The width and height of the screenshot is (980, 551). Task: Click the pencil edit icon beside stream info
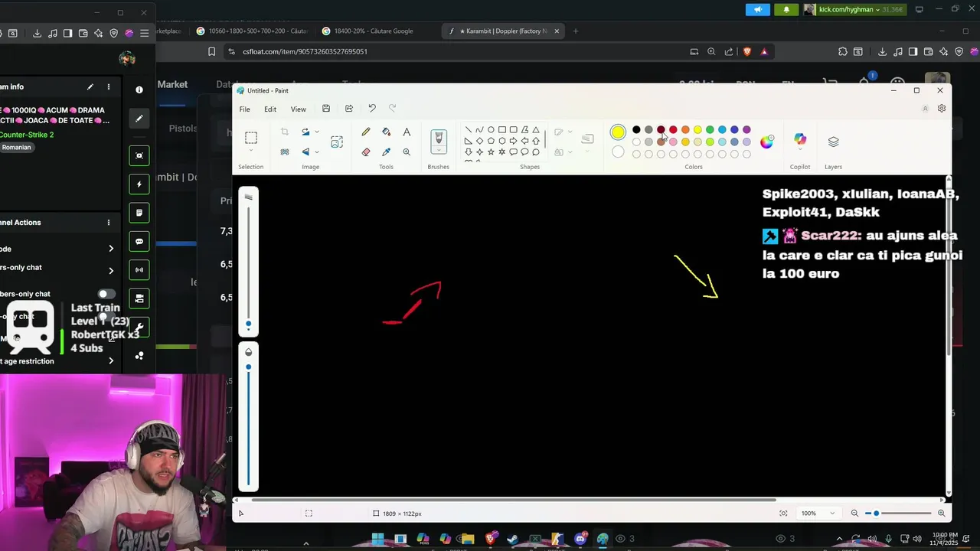[90, 87]
